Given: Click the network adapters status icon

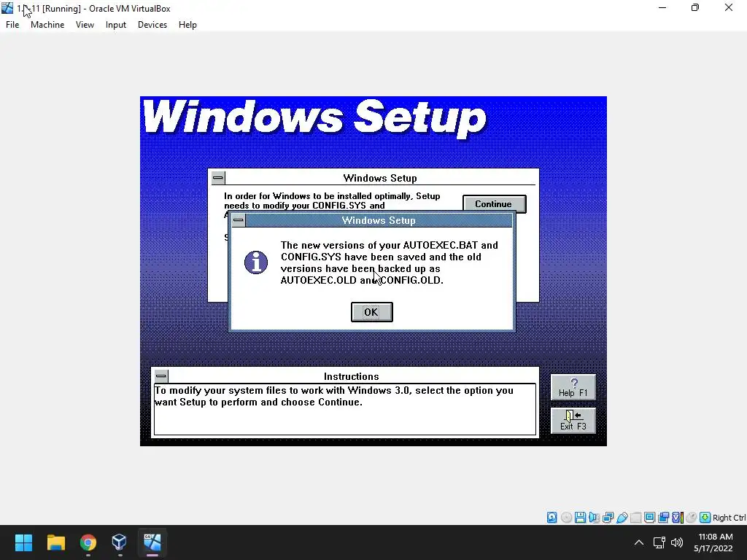Looking at the screenshot, I should coord(608,518).
